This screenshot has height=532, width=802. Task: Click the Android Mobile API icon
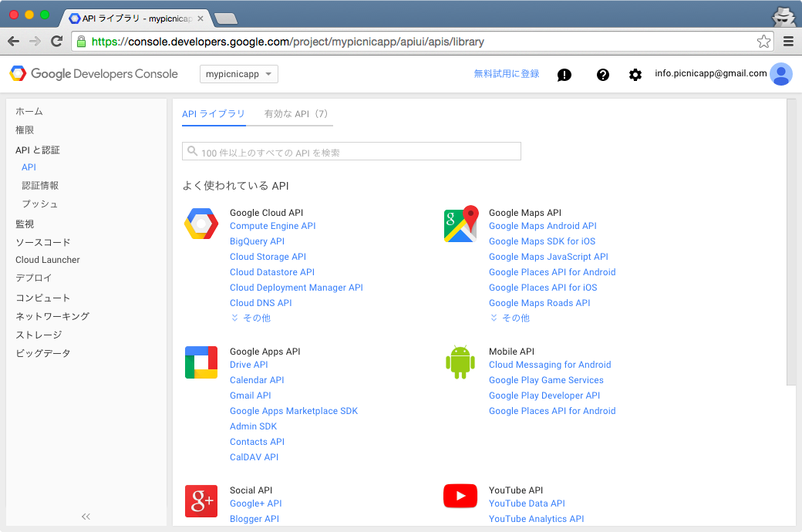[x=460, y=362]
